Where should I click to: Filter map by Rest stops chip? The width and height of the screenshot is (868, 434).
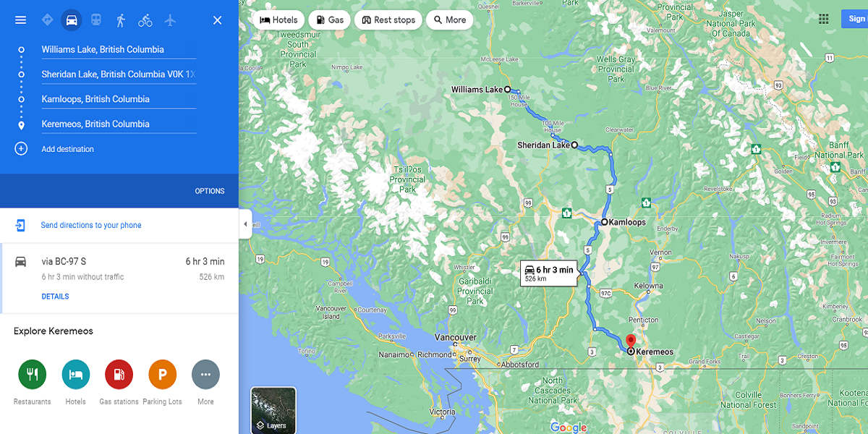click(388, 20)
